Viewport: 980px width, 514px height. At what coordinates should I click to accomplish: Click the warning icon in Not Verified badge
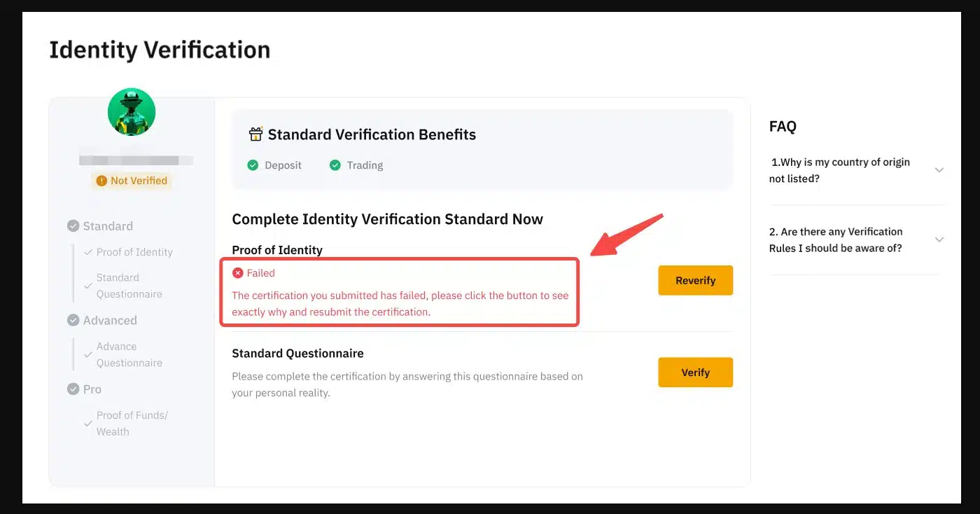point(101,181)
